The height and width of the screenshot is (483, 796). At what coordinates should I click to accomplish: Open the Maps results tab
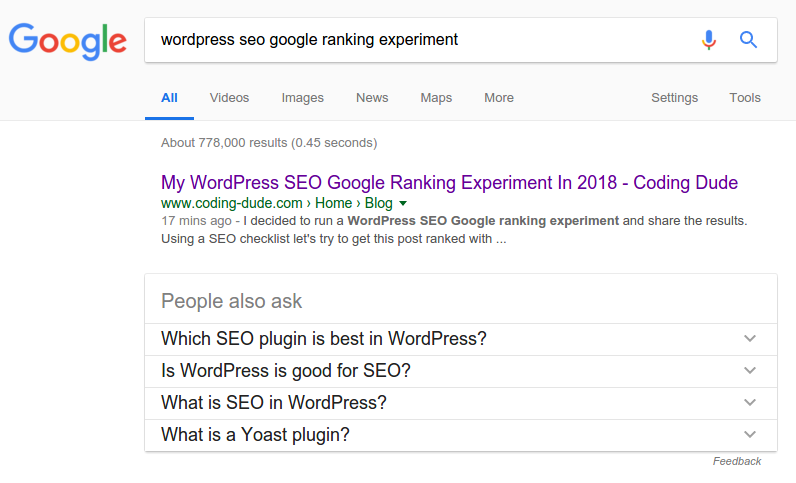pos(436,98)
